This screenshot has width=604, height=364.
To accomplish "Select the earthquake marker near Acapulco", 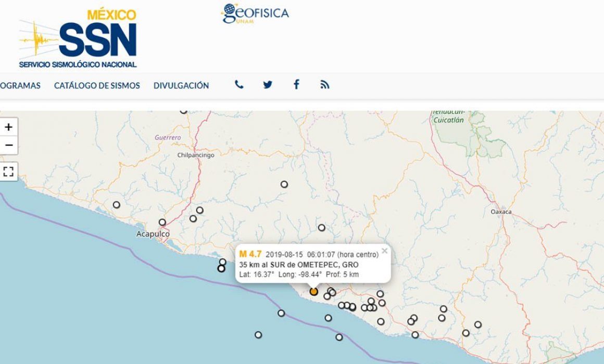I will tap(162, 222).
